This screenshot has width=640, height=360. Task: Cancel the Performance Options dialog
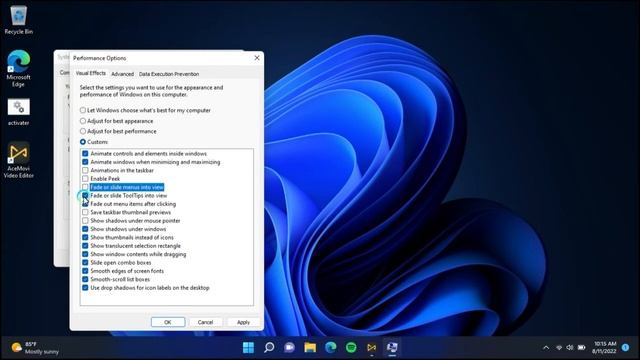205,322
